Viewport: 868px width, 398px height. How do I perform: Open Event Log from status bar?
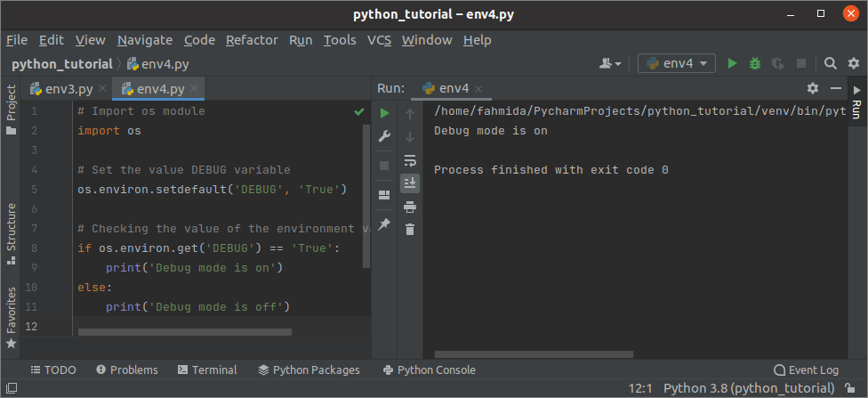[806, 370]
